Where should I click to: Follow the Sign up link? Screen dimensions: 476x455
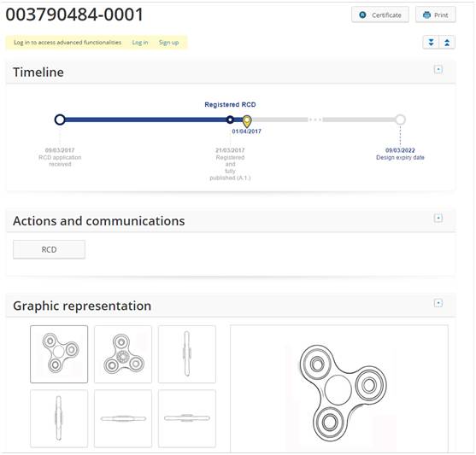click(x=169, y=43)
